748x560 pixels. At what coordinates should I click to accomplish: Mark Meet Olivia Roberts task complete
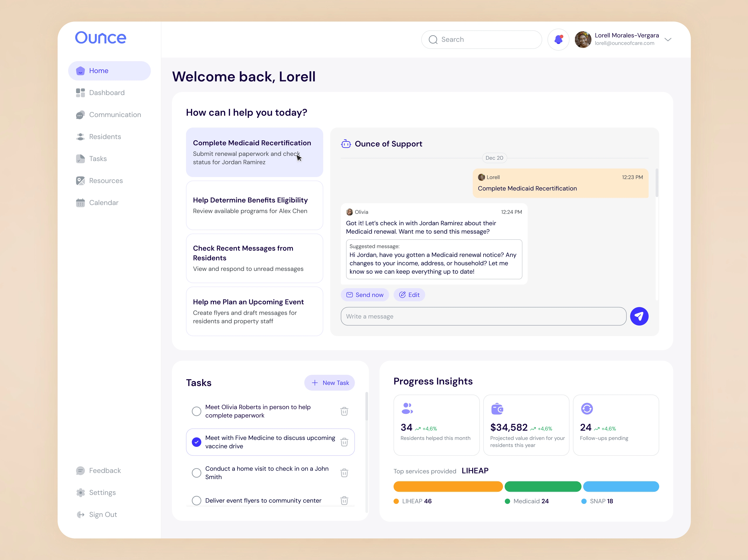pos(196,411)
